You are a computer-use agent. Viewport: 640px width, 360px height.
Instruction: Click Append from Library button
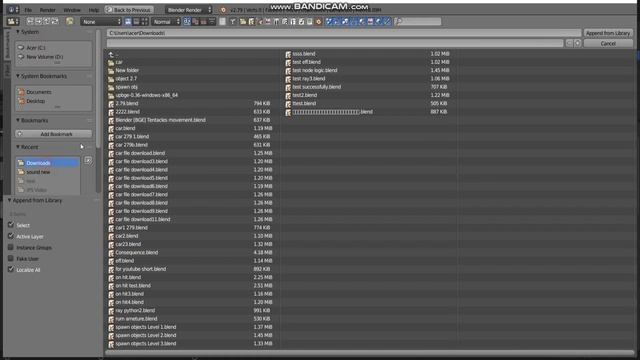coord(608,33)
